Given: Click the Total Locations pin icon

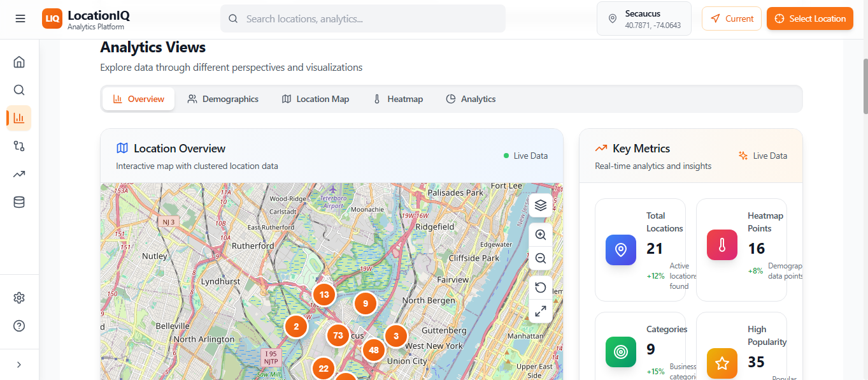Looking at the screenshot, I should pyautogui.click(x=621, y=250).
